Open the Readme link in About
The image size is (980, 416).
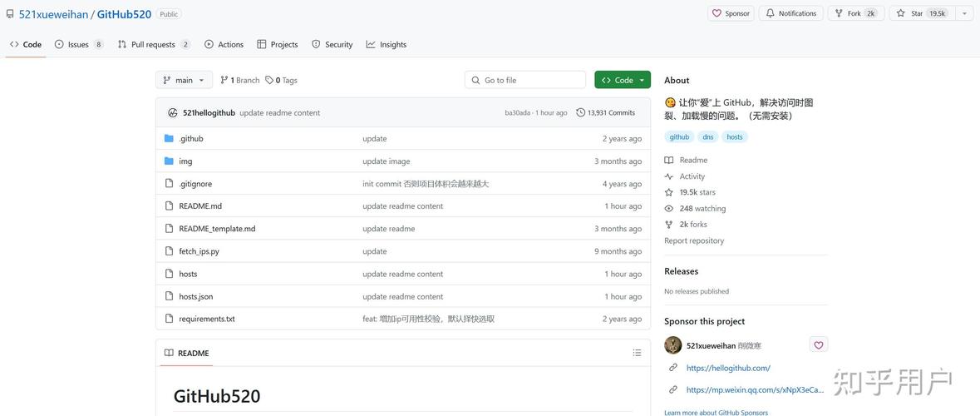(687, 160)
